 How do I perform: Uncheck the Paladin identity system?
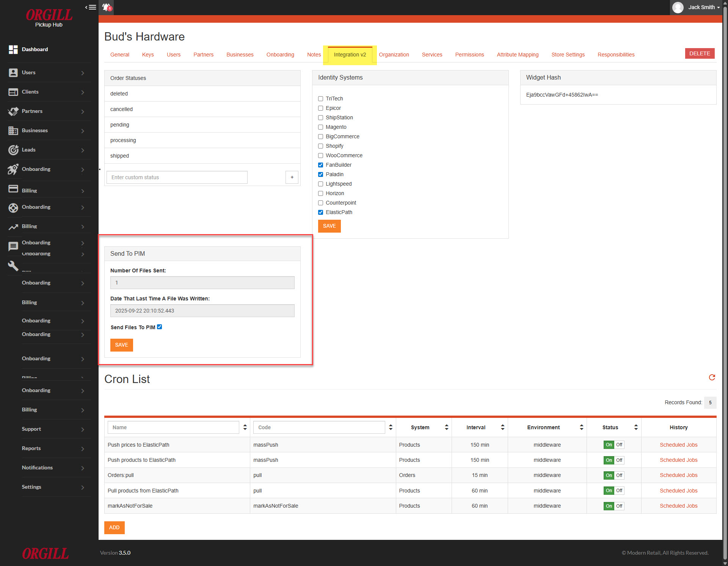click(x=321, y=174)
